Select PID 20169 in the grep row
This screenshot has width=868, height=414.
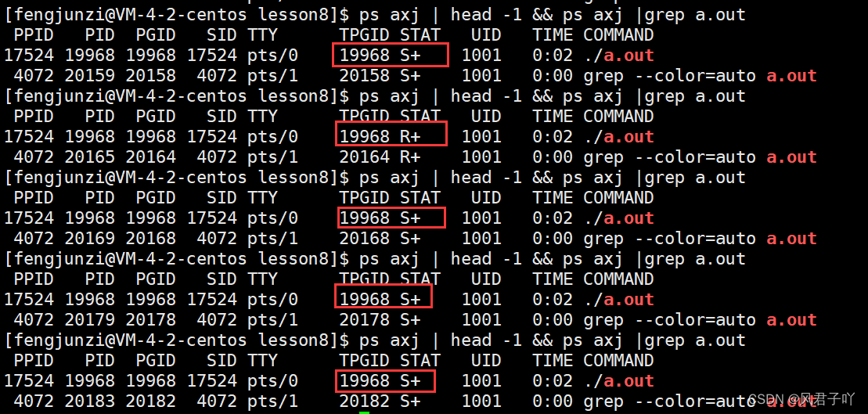click(x=90, y=239)
